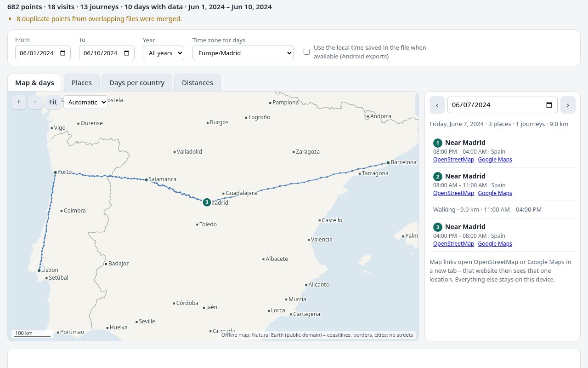The width and height of the screenshot is (588, 368).
Task: Click the Porto point marker on map
Action: point(55,172)
